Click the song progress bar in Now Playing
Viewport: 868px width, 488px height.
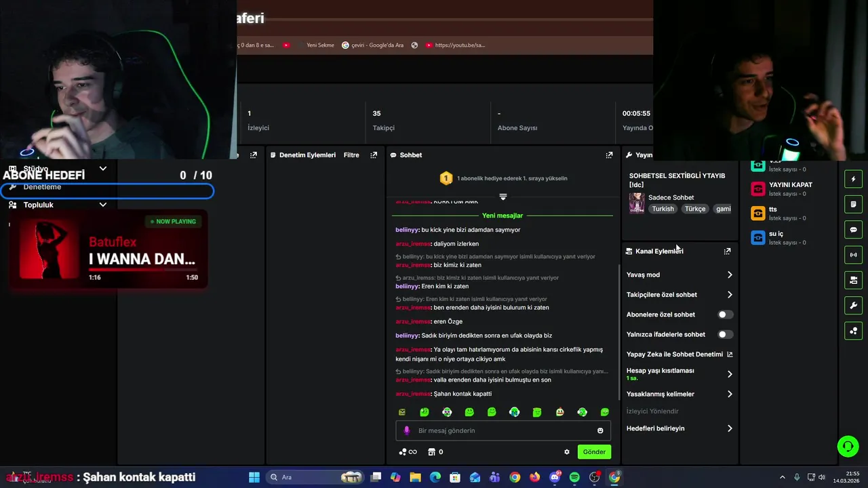coord(143,269)
